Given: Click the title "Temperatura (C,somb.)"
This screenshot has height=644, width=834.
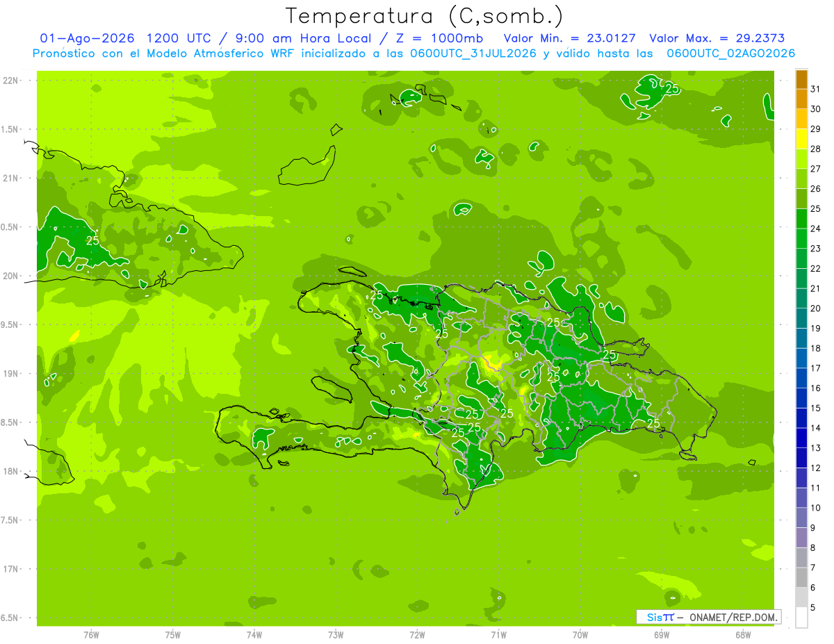Looking at the screenshot, I should click(x=425, y=16).
